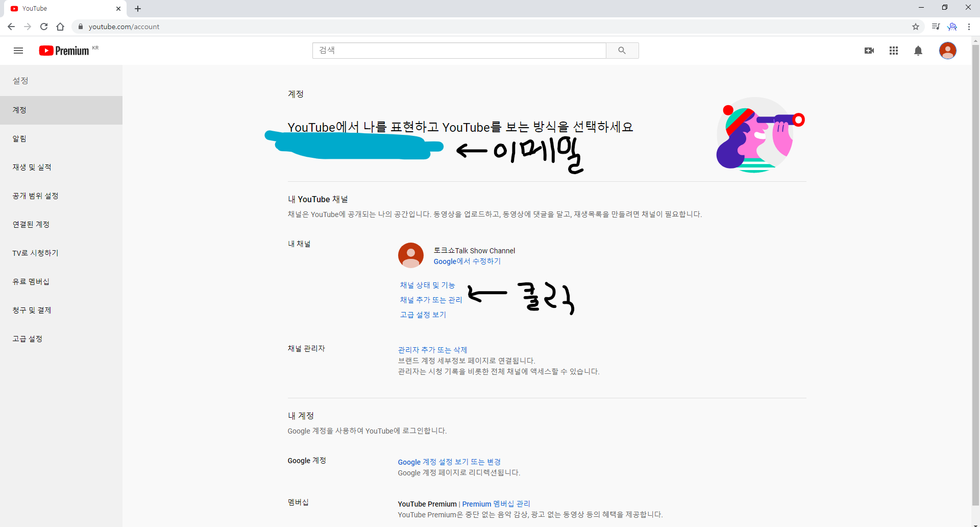Close the YouTube tab
This screenshot has width=980, height=527.
[118, 9]
